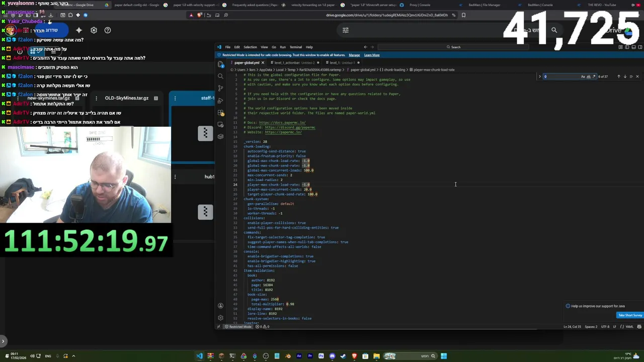Expand the replace toggle in find widget
This screenshot has width=644, height=362.
539,76
